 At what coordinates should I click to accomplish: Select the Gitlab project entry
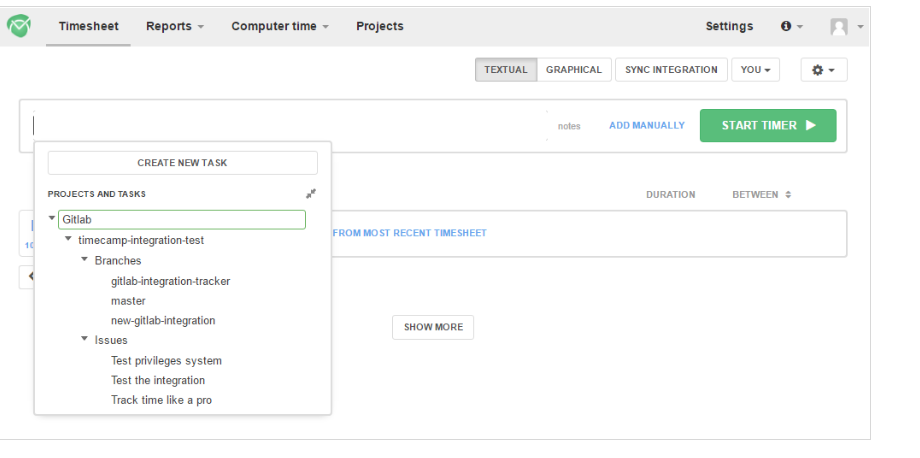(x=182, y=220)
